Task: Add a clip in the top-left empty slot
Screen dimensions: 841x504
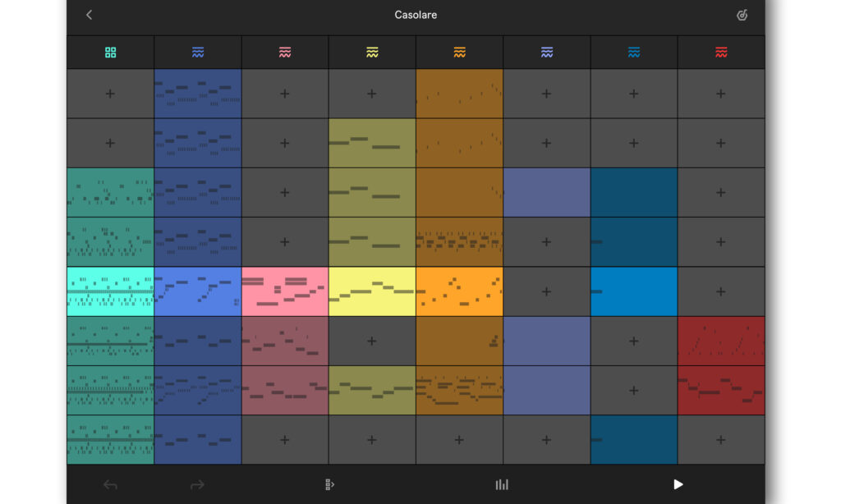Action: point(111,94)
